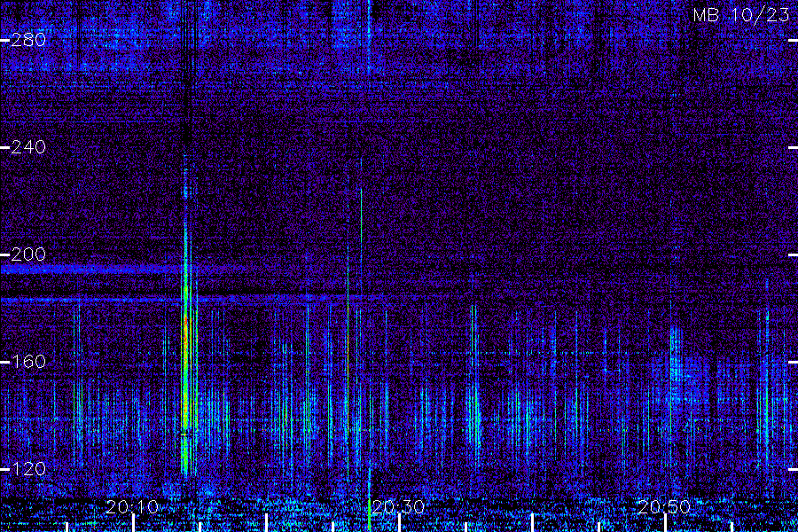Click the 200 frequency axis label

(x=28, y=254)
